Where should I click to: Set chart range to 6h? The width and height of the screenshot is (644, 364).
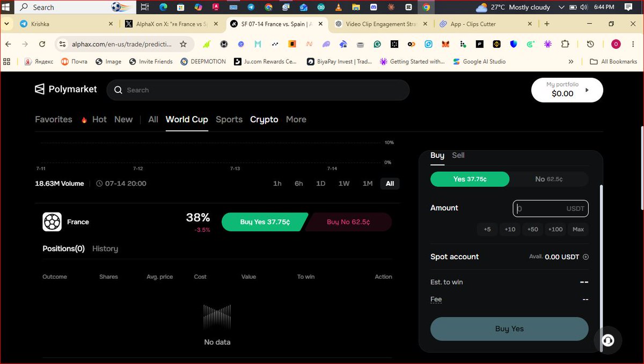[299, 184]
